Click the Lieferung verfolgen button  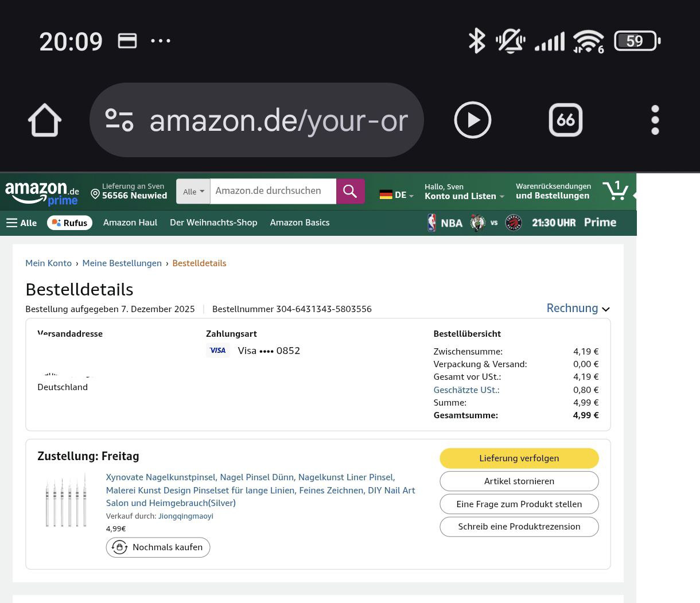point(519,458)
